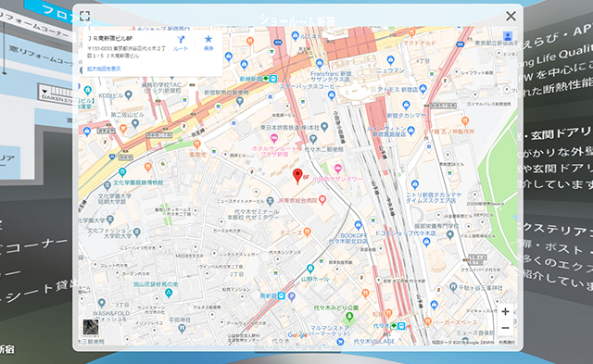This screenshot has height=364, width=593.
Task: Select the 新宿タカシマヤ shopping marker
Action: point(406,105)
